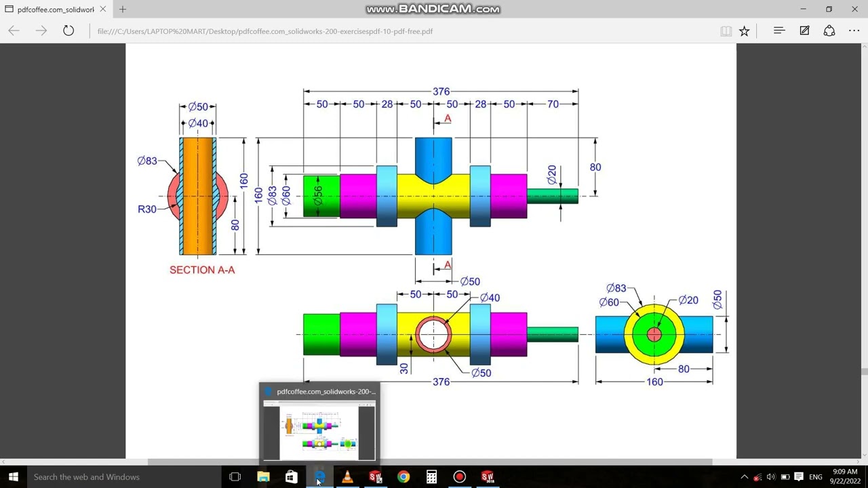The width and height of the screenshot is (868, 488).
Task: Open the browser More actions menu
Action: coord(854,30)
